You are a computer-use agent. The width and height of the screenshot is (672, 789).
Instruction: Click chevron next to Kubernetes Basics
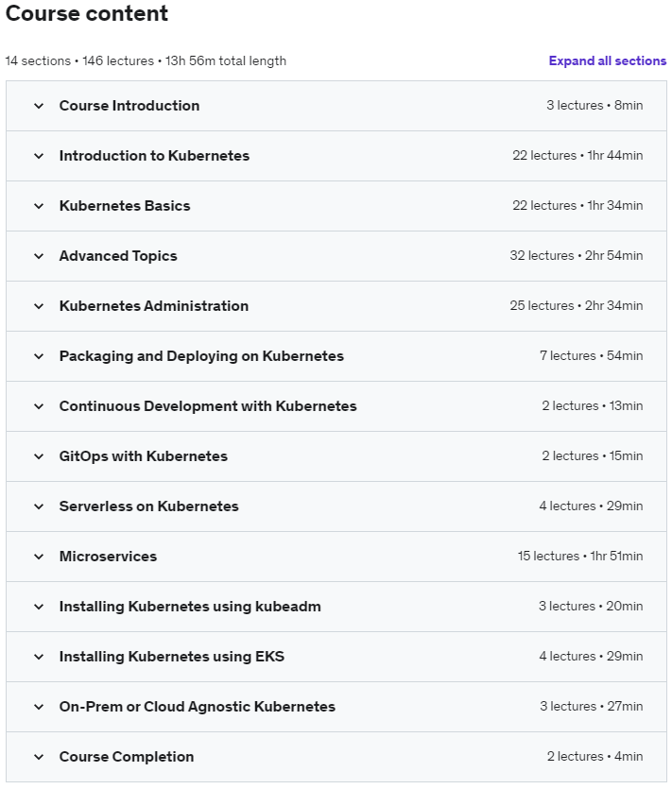[39, 206]
